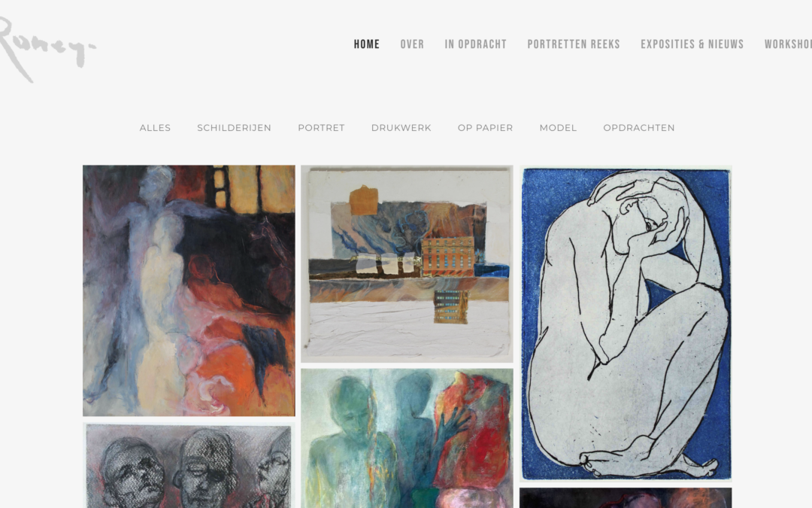This screenshot has height=508, width=812.
Task: Open the dark painting below the blue print
Action: pos(626,497)
